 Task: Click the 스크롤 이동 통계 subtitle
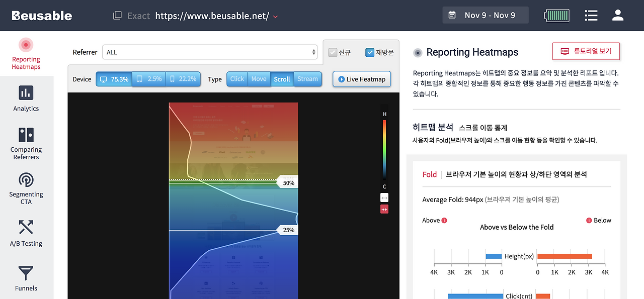point(483,128)
